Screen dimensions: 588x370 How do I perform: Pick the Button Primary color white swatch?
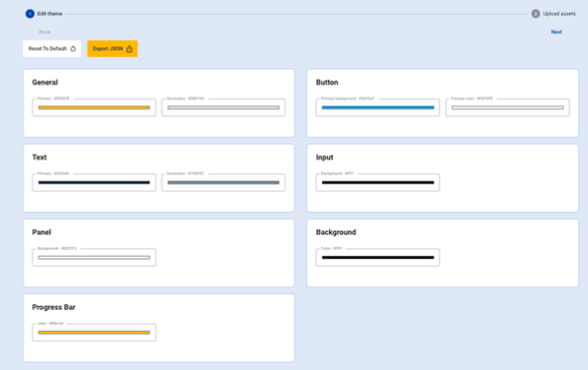tap(507, 108)
